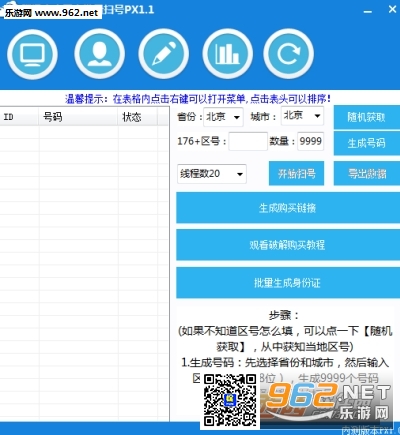Open the 城市 city dropdown
Viewport: 400px width, 435px height.
pos(302,116)
